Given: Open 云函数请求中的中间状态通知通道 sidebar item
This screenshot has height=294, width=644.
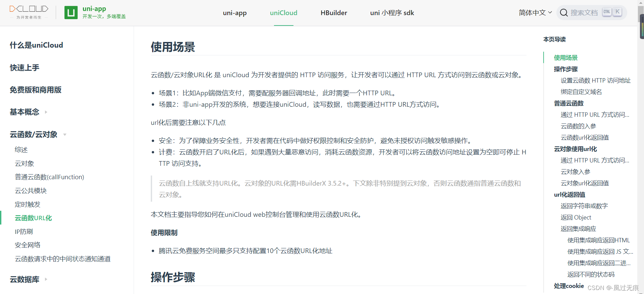Looking at the screenshot, I should tap(62, 259).
